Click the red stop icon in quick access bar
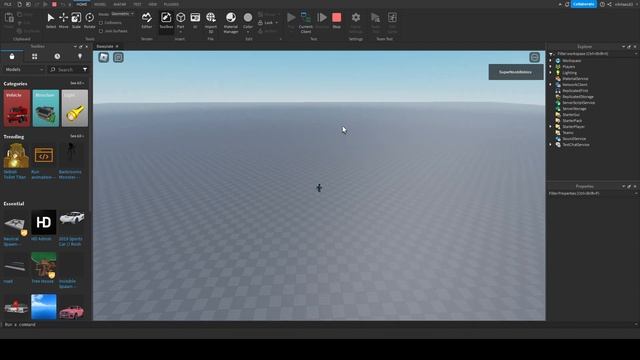 click(x=54, y=4)
